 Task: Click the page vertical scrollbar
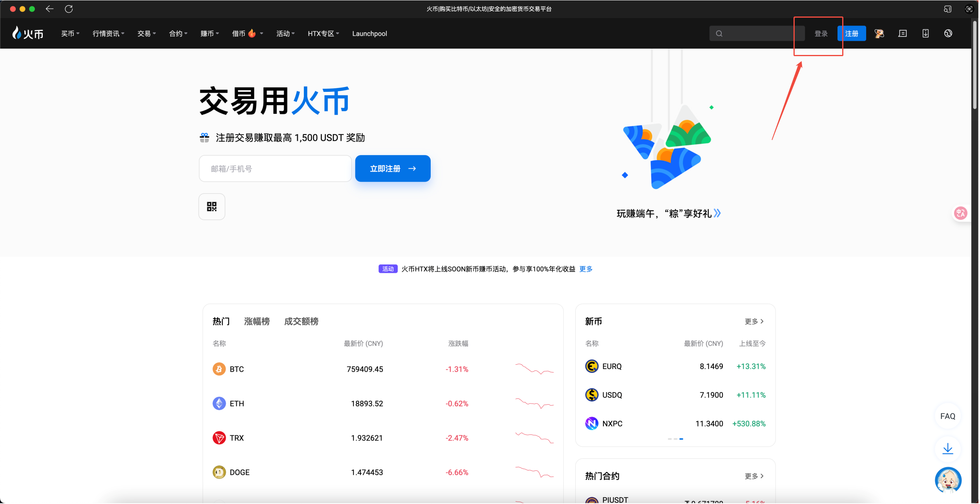coord(975,65)
